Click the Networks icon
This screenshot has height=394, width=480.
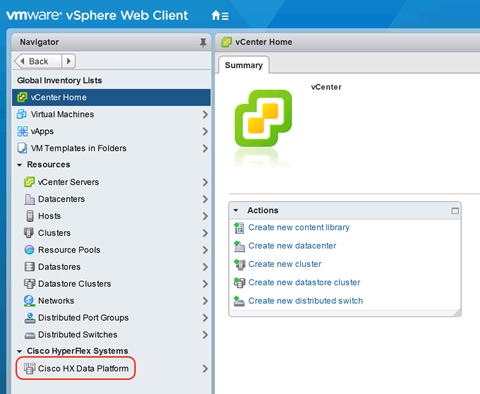tap(29, 301)
